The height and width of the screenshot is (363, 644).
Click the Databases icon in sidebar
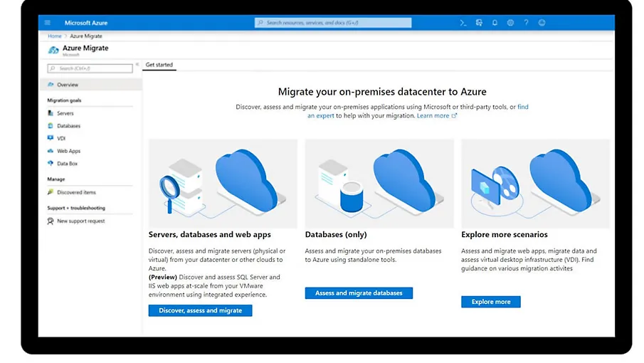[51, 126]
